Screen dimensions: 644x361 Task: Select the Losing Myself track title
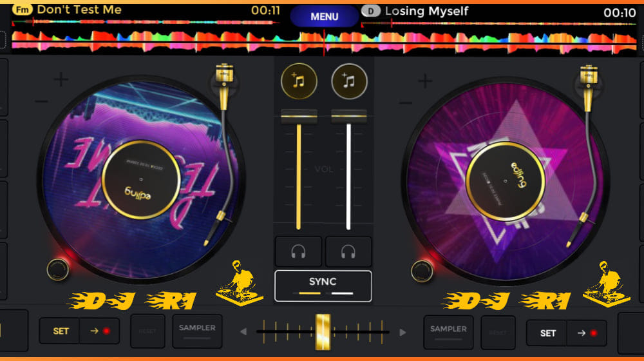[426, 11]
